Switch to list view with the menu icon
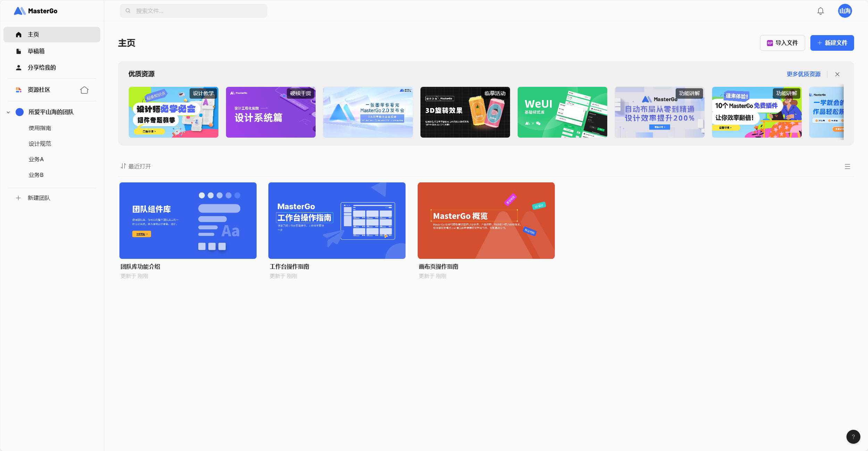This screenshot has width=868, height=451. point(848,166)
